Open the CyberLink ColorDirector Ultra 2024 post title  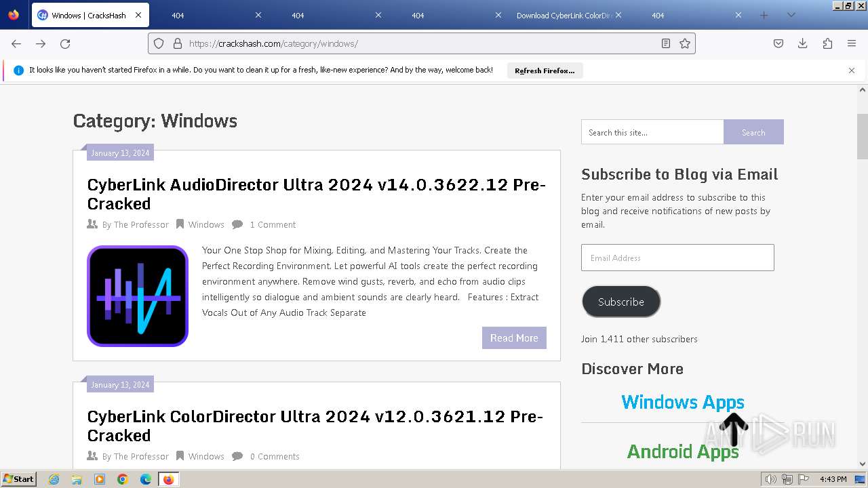(x=315, y=426)
